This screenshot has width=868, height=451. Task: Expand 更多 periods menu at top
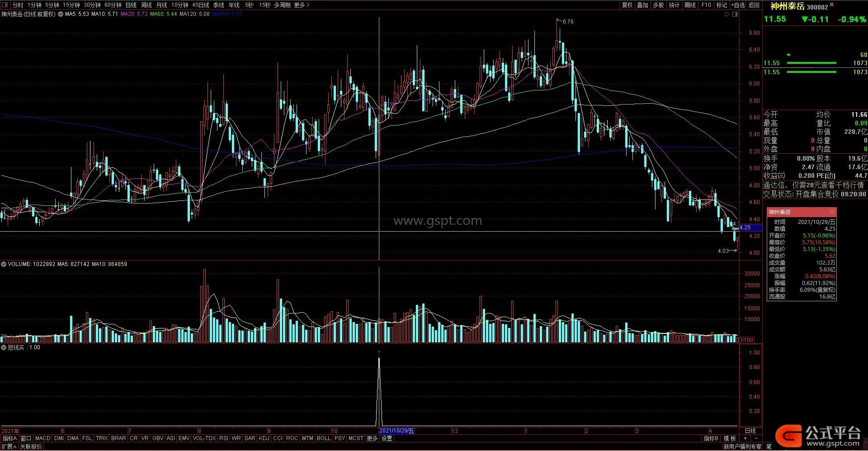(x=302, y=5)
